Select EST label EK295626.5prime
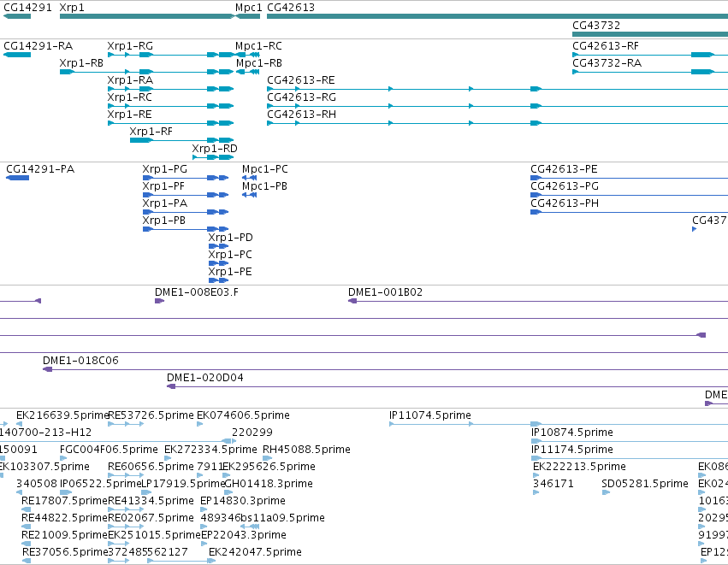 269,467
